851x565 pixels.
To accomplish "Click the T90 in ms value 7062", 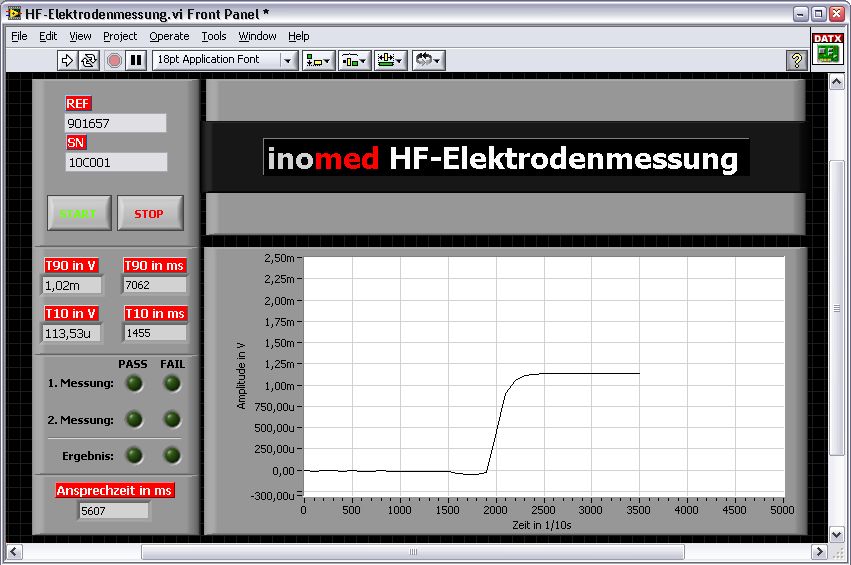I will coord(154,285).
